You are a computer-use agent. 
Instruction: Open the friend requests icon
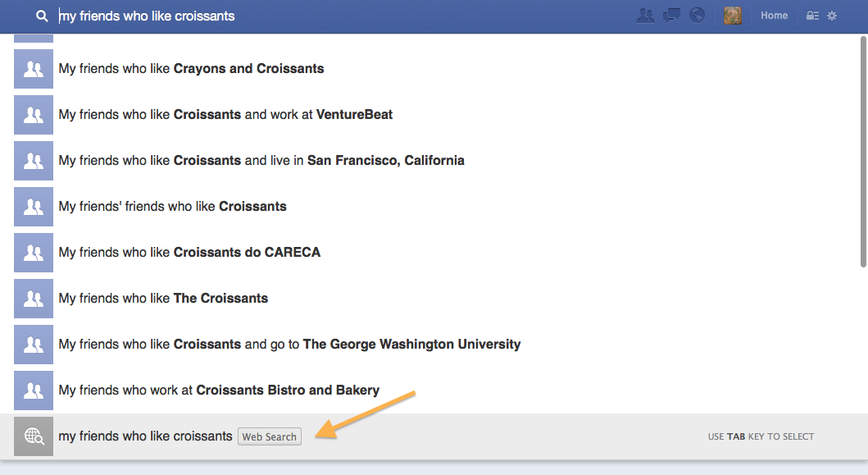645,16
